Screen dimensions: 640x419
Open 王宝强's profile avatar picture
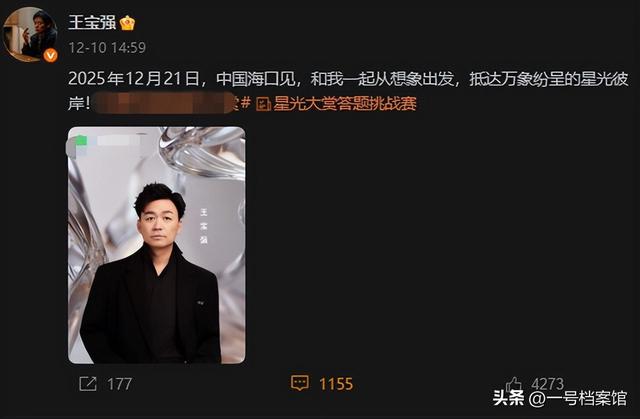pos(30,34)
